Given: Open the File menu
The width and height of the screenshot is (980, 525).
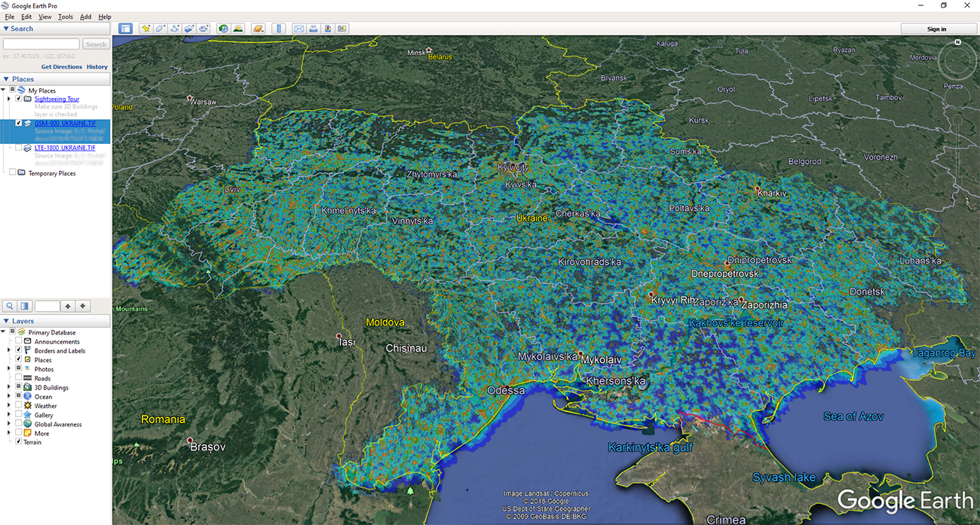Looking at the screenshot, I should [x=10, y=17].
